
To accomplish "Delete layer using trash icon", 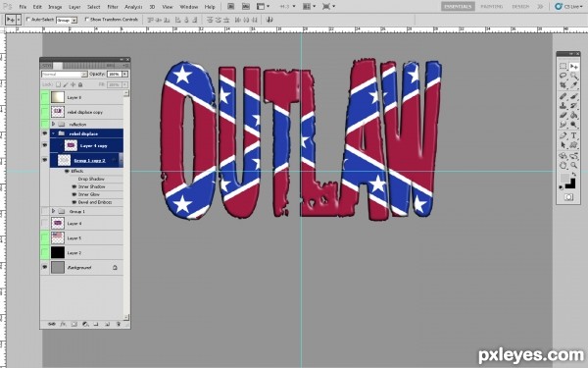I will (x=119, y=324).
